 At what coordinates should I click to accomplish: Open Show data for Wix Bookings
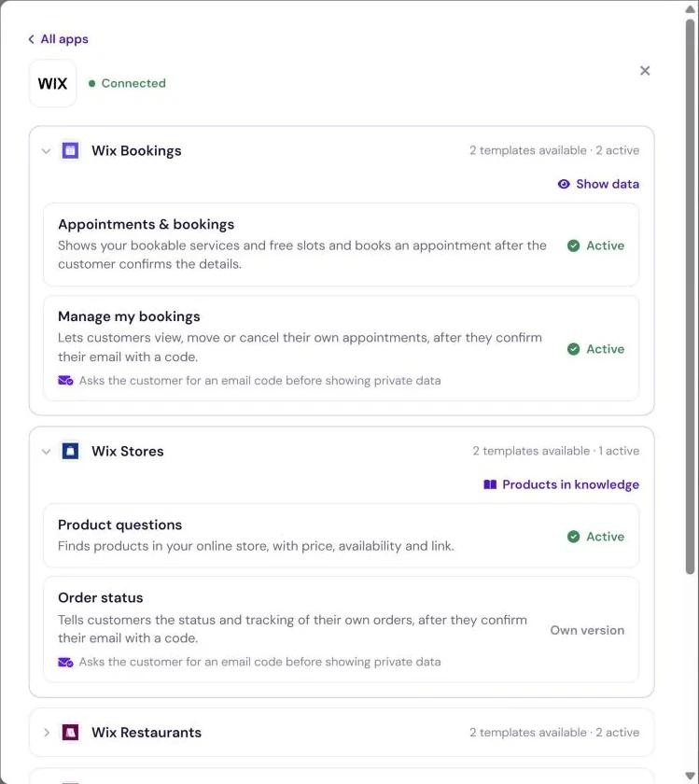(x=598, y=184)
